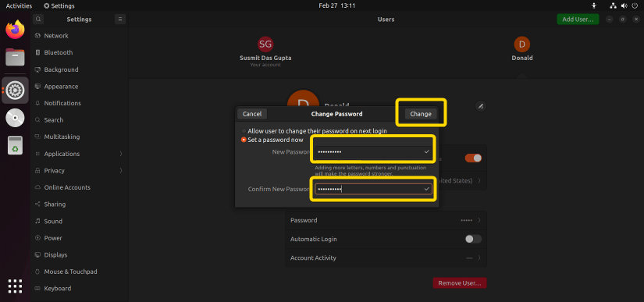Screen dimensions: 644x302
Task: Open the disc icon in the dock
Action: 15,118
